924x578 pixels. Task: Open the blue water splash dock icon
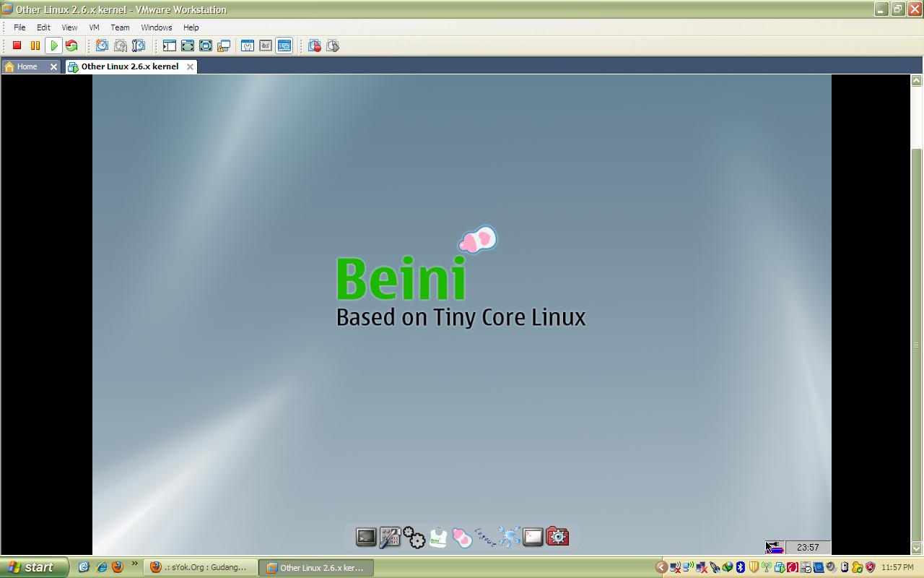(x=510, y=537)
